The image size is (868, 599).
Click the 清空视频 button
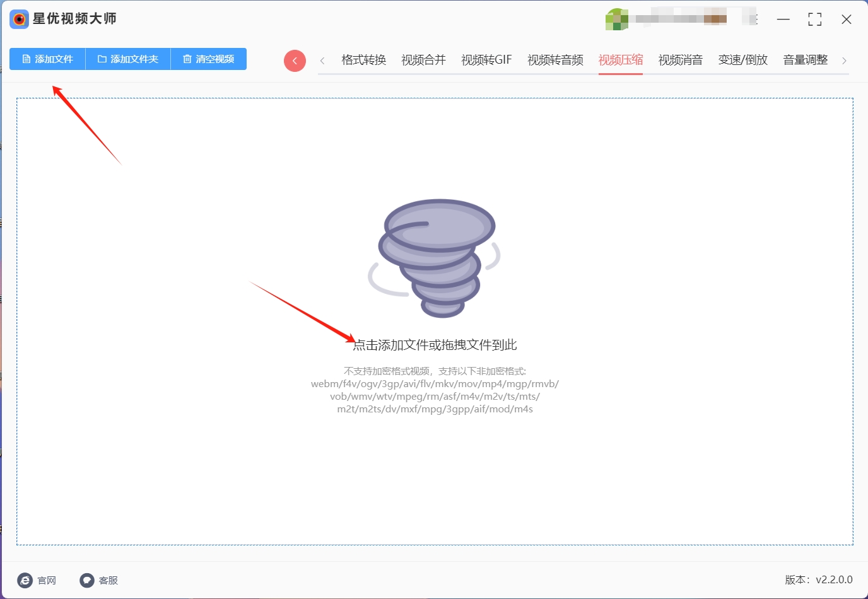tap(209, 59)
